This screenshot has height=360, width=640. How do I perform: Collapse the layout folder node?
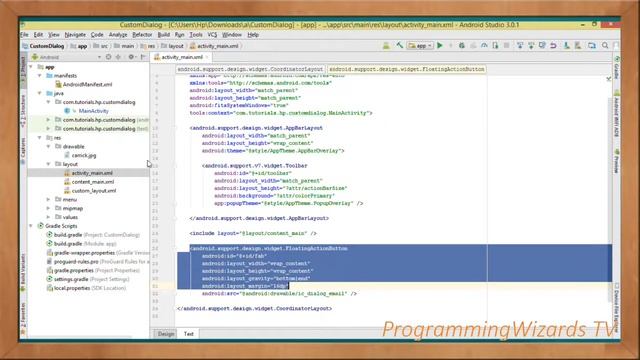click(x=49, y=164)
